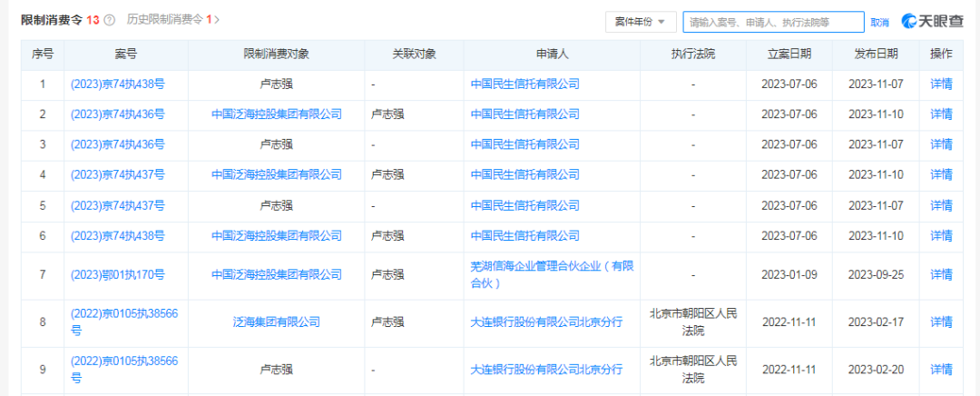Open 大连银行股份有限公司北京分行 in row 9

pos(546,370)
